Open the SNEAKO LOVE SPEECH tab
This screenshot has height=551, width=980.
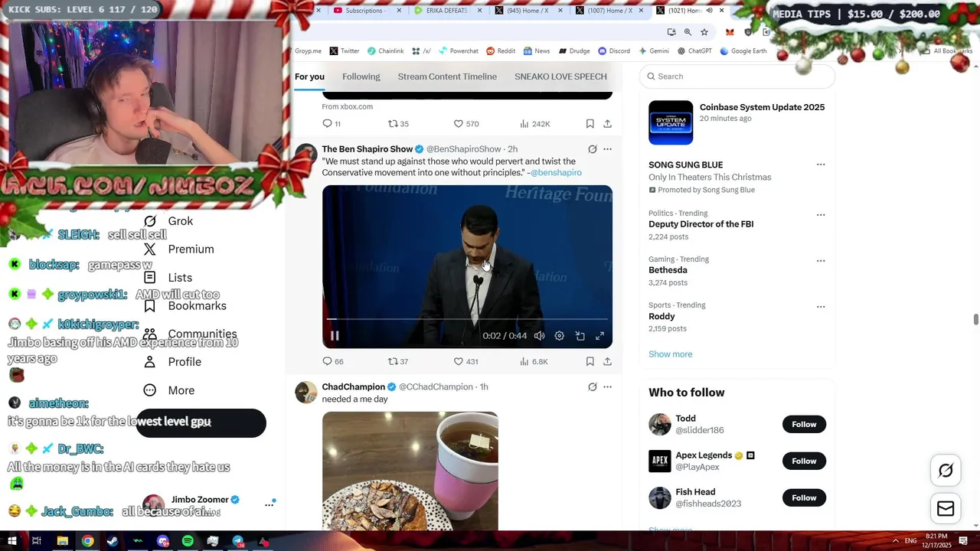point(560,77)
